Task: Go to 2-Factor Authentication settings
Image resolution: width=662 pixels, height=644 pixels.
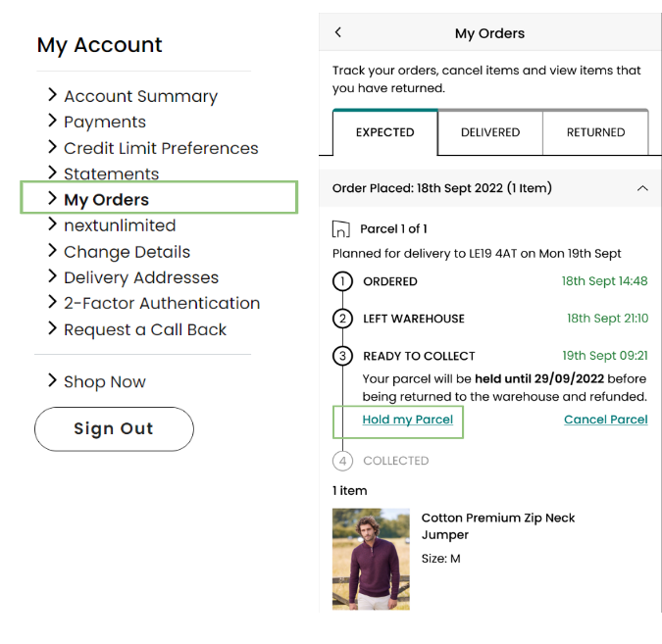Action: [162, 303]
